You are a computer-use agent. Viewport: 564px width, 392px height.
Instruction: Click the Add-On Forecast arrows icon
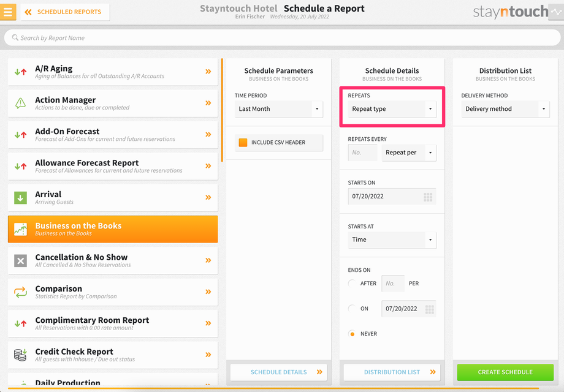pyautogui.click(x=20, y=135)
